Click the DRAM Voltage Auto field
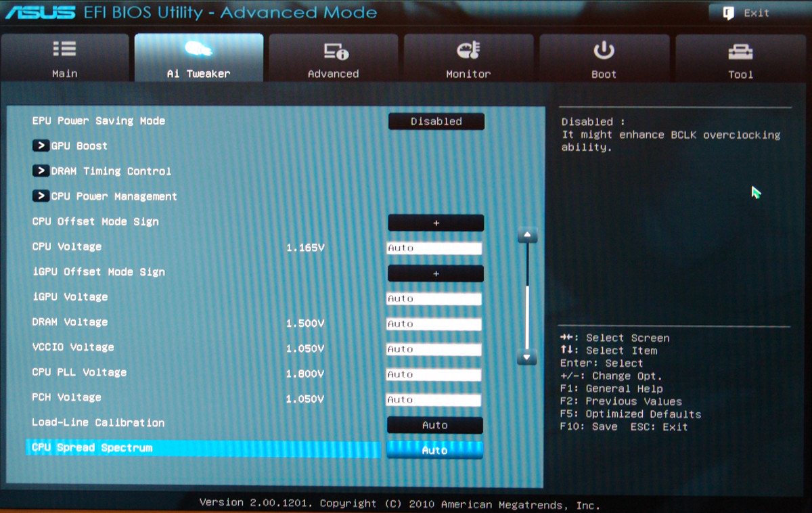The image size is (812, 513). (434, 324)
